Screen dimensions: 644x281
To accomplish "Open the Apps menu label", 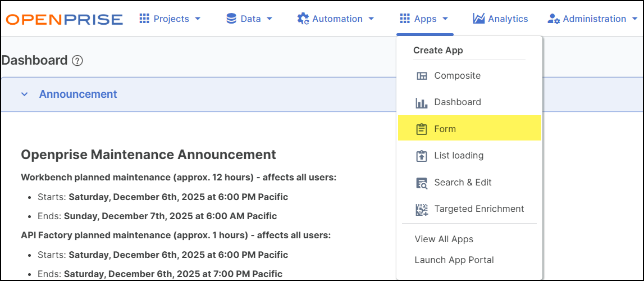I will pyautogui.click(x=425, y=19).
